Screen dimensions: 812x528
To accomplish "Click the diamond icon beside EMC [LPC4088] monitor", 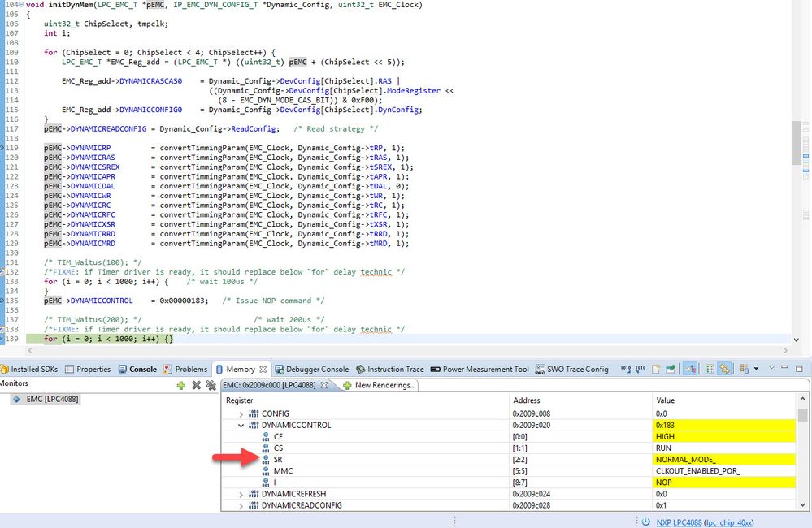I will tap(16, 399).
